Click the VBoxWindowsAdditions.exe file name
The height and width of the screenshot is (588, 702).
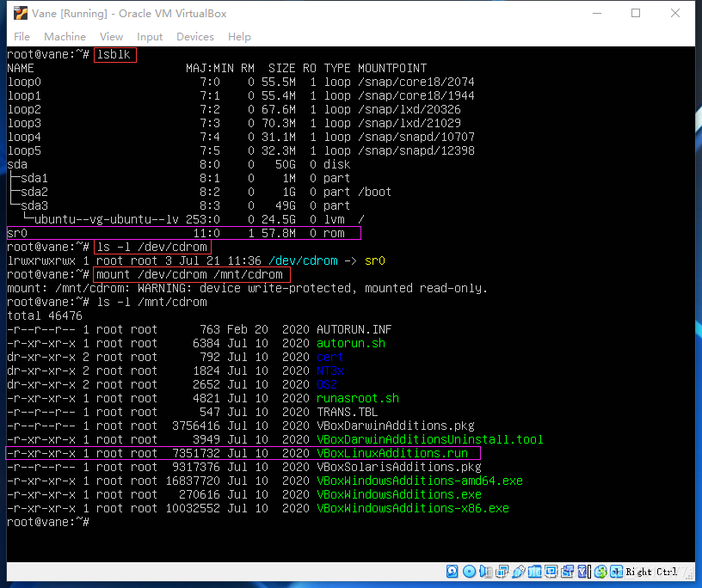(x=399, y=495)
